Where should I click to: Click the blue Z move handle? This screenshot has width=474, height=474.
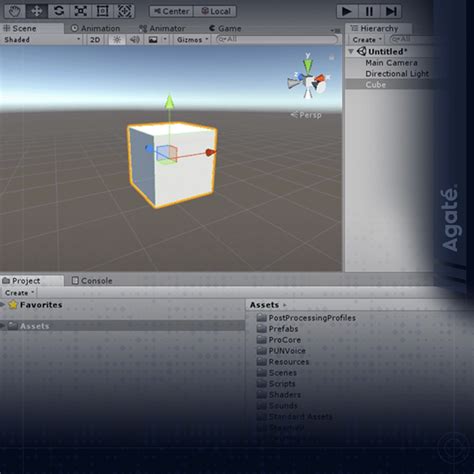click(x=149, y=148)
